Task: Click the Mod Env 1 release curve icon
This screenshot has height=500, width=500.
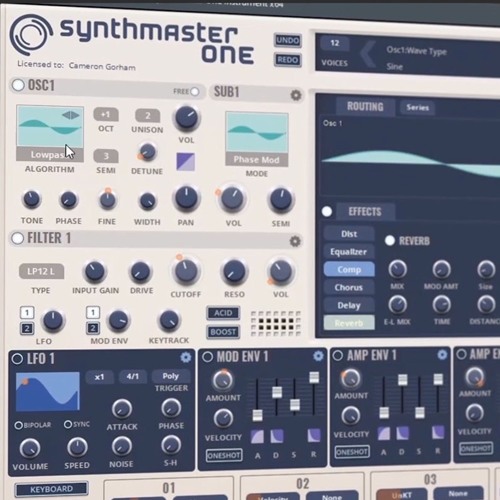Action: [314, 435]
